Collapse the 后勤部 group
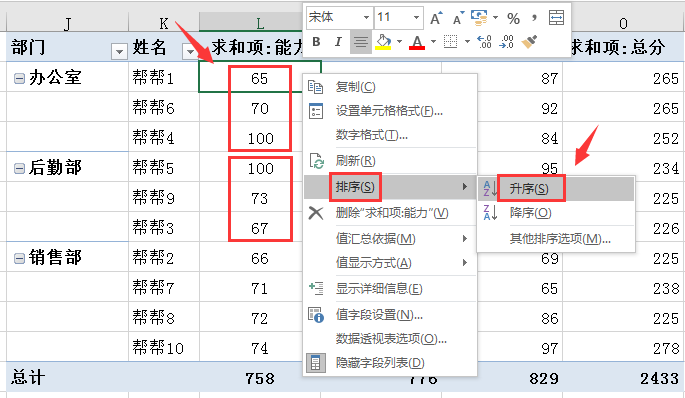685x398 pixels. tap(19, 168)
